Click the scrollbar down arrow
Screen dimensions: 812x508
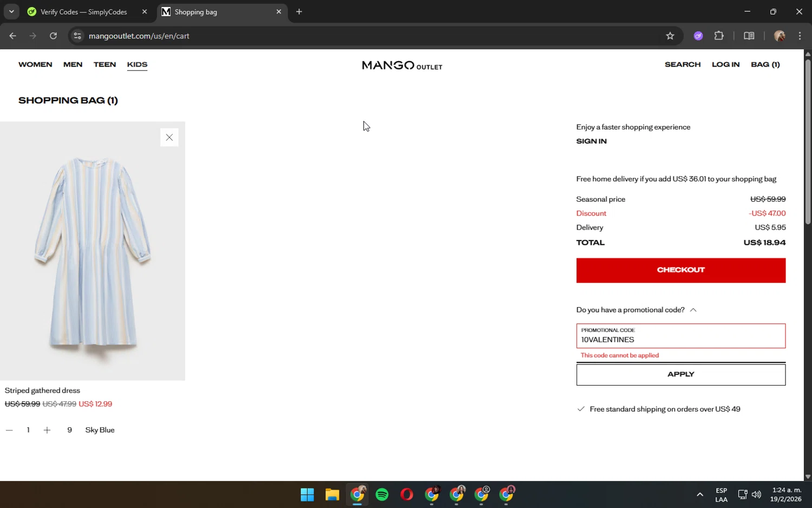pos(808,477)
